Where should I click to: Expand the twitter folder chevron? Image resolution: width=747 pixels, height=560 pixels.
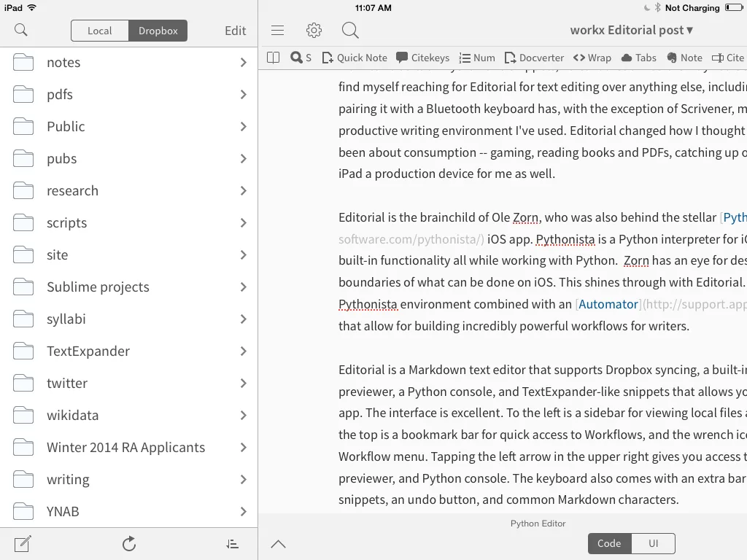click(x=244, y=384)
